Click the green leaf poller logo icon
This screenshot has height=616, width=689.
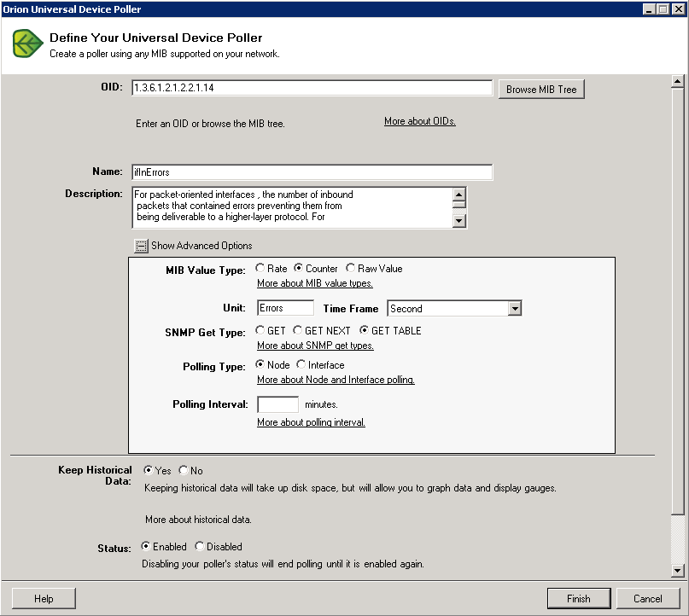tap(27, 44)
